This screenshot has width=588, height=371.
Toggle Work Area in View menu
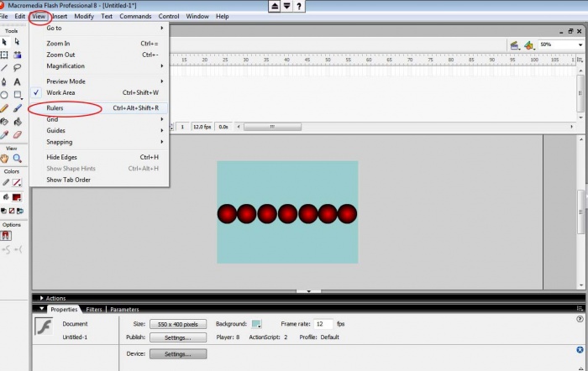click(99, 92)
